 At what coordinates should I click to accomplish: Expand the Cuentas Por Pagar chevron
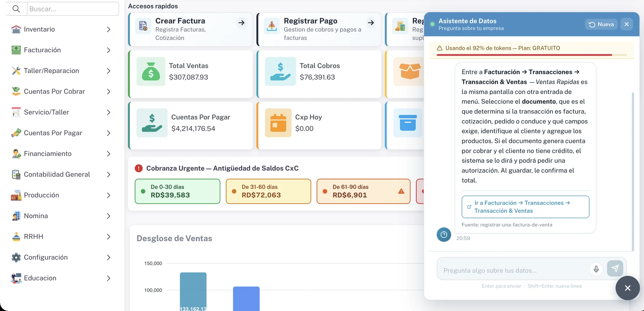tap(108, 133)
